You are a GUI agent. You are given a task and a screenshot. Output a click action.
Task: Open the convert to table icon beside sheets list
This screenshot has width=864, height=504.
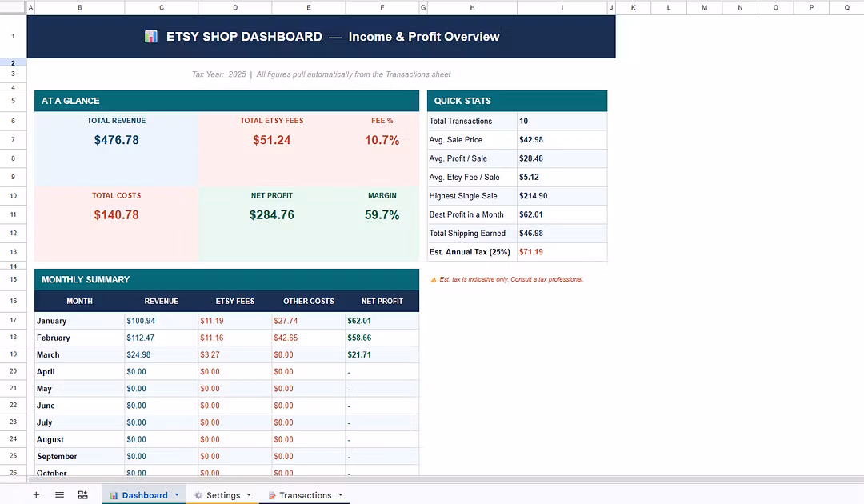tap(82, 494)
